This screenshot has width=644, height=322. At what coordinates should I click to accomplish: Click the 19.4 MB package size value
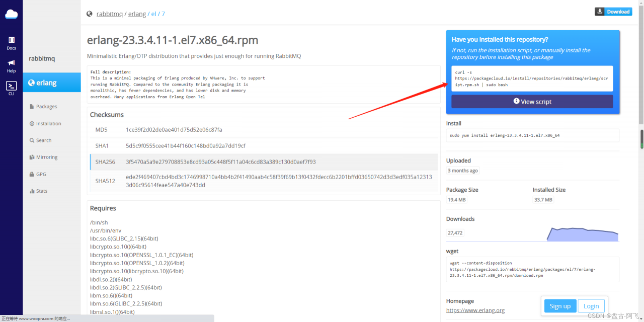pos(456,200)
